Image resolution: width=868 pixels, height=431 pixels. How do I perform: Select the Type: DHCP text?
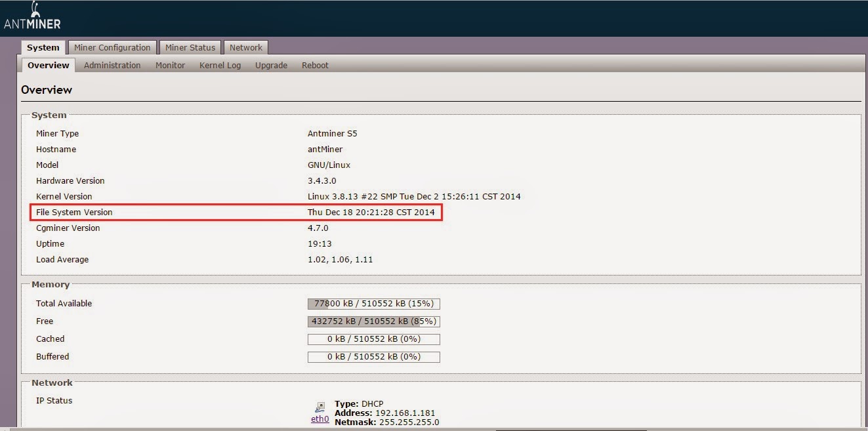[359, 403]
